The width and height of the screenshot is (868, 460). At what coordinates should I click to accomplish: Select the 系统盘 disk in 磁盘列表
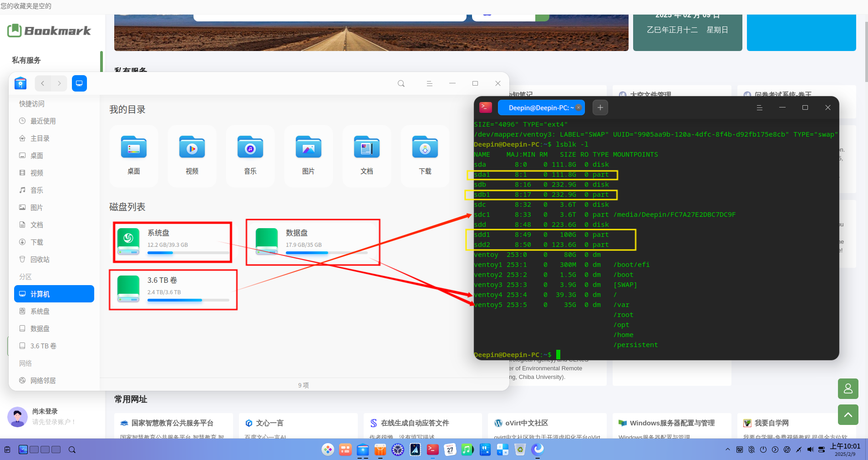(x=173, y=242)
